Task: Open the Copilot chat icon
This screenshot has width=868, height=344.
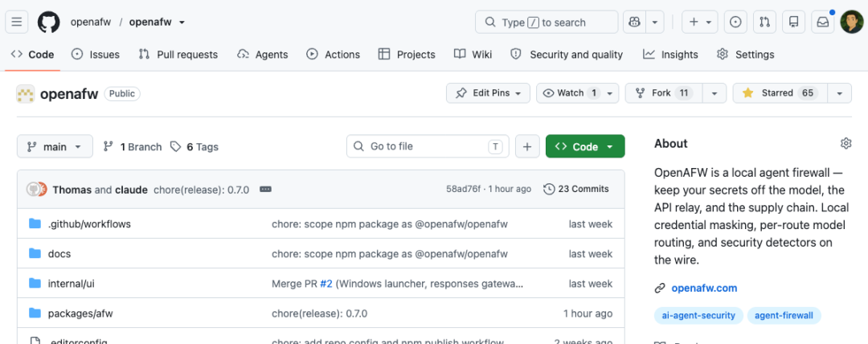Action: point(634,23)
